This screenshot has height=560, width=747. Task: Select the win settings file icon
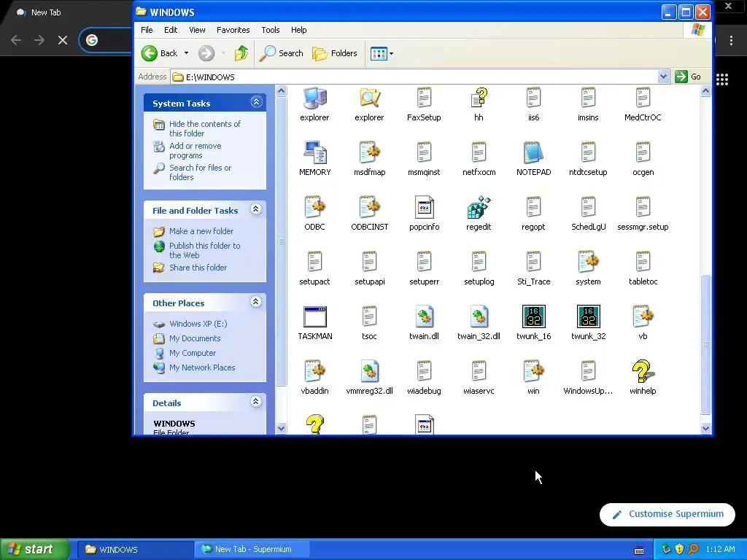(533, 371)
